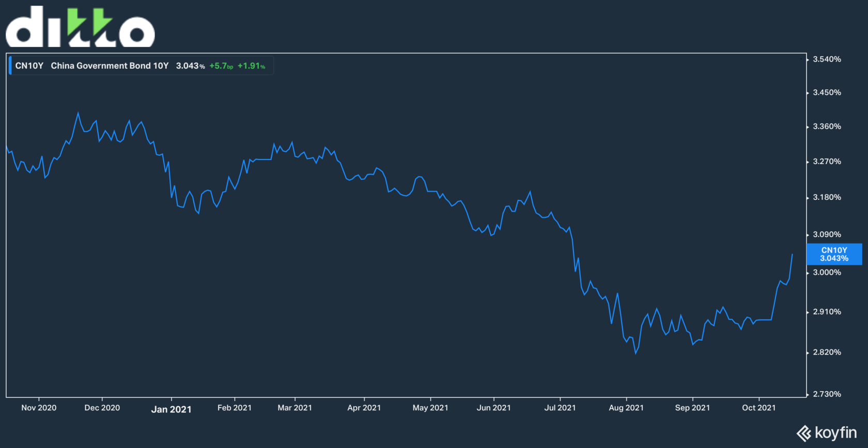Image resolution: width=868 pixels, height=448 pixels.
Task: Click the 3.450% y-axis label
Action: [827, 92]
